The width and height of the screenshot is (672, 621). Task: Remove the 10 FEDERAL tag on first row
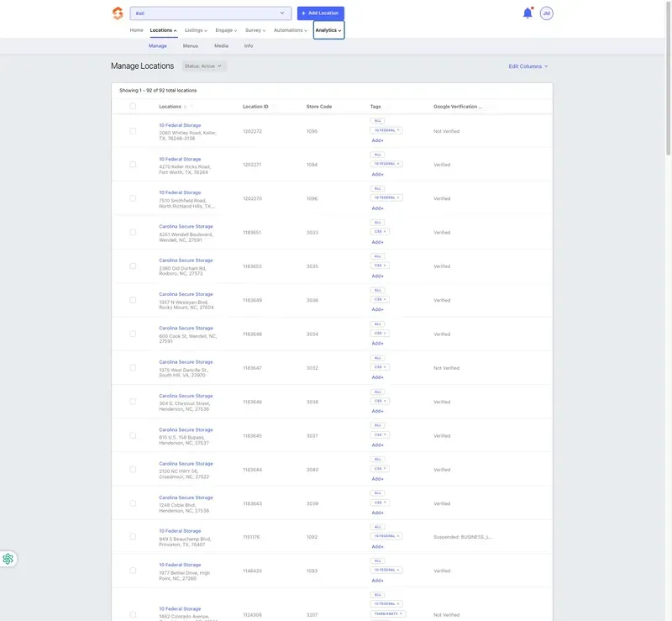398,130
